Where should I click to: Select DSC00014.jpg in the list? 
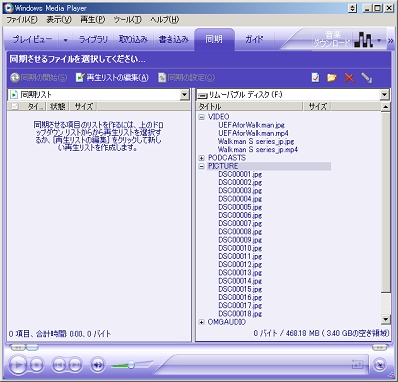tap(240, 281)
